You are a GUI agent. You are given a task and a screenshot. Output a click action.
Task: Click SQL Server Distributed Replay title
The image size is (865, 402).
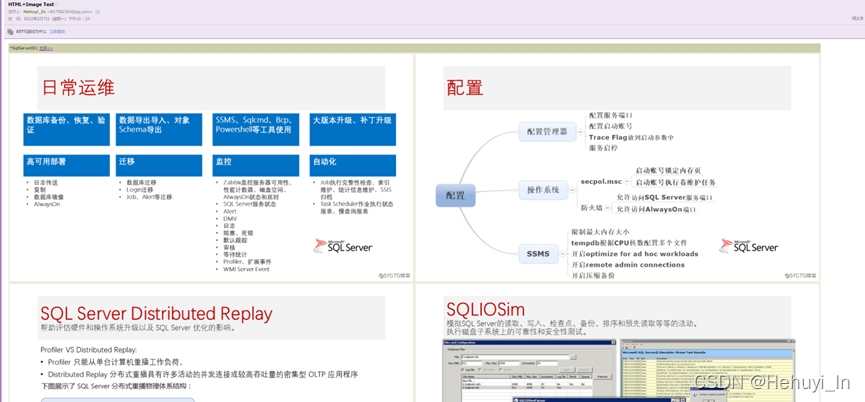157,313
